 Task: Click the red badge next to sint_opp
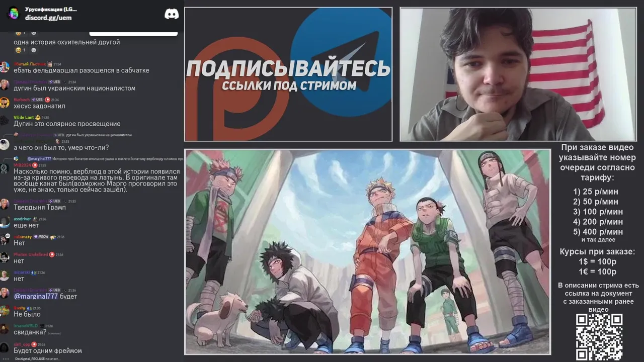34,344
